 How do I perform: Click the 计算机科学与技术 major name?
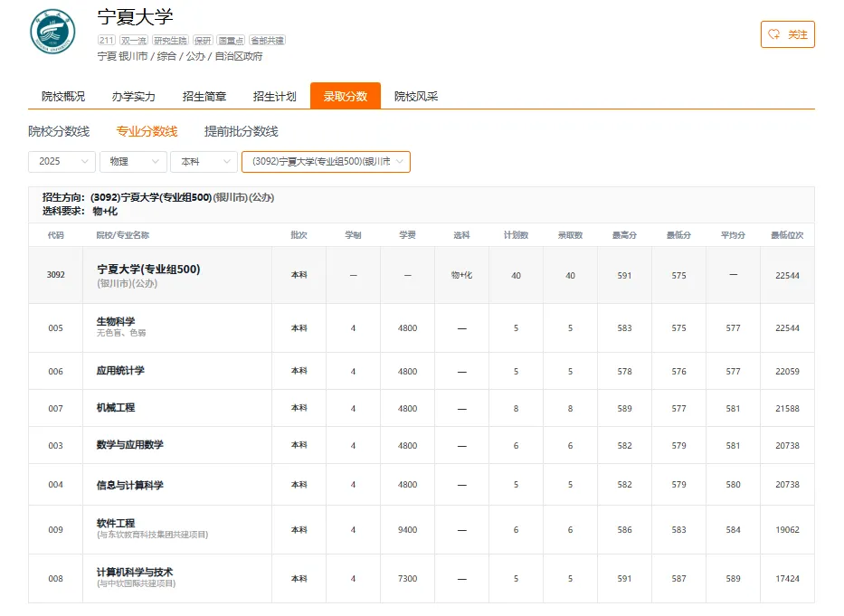tap(135, 572)
